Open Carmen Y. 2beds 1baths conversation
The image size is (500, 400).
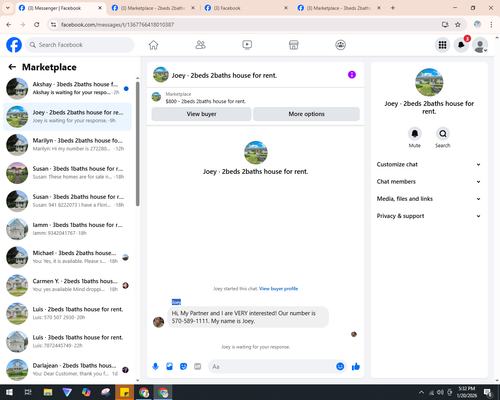pos(67,285)
